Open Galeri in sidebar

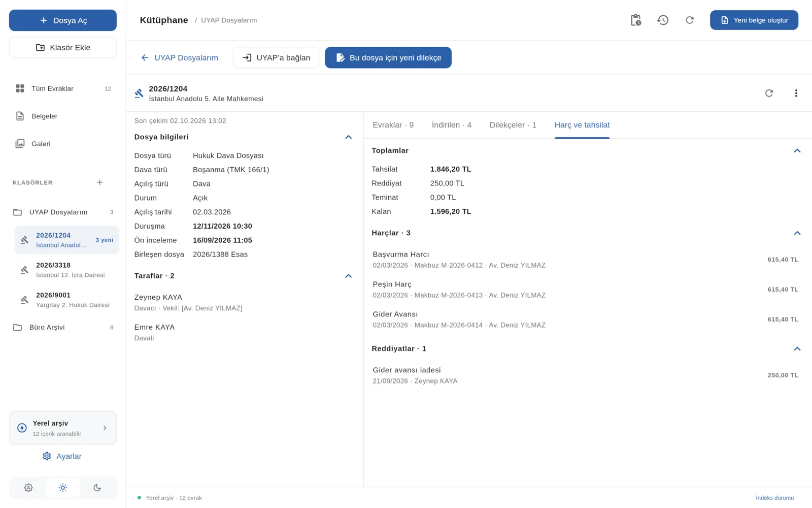point(63,144)
